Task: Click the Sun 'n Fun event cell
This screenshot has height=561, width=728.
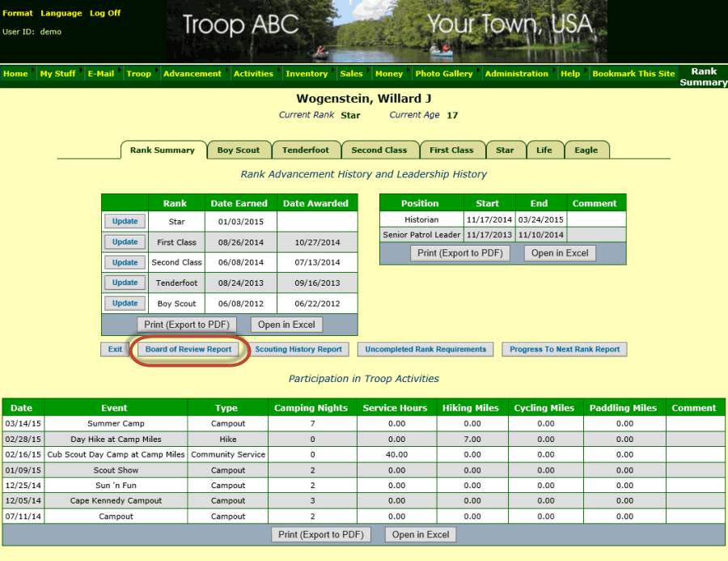Action: pos(116,485)
